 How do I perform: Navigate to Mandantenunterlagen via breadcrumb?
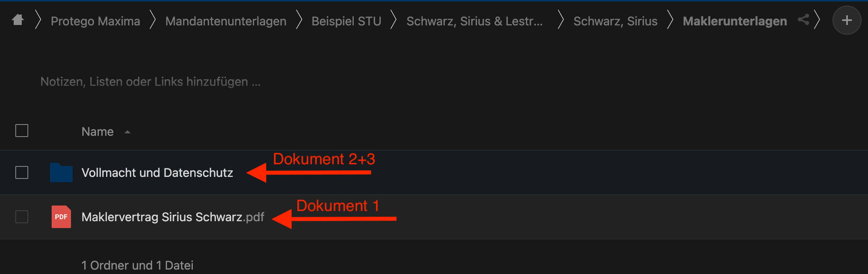click(225, 21)
